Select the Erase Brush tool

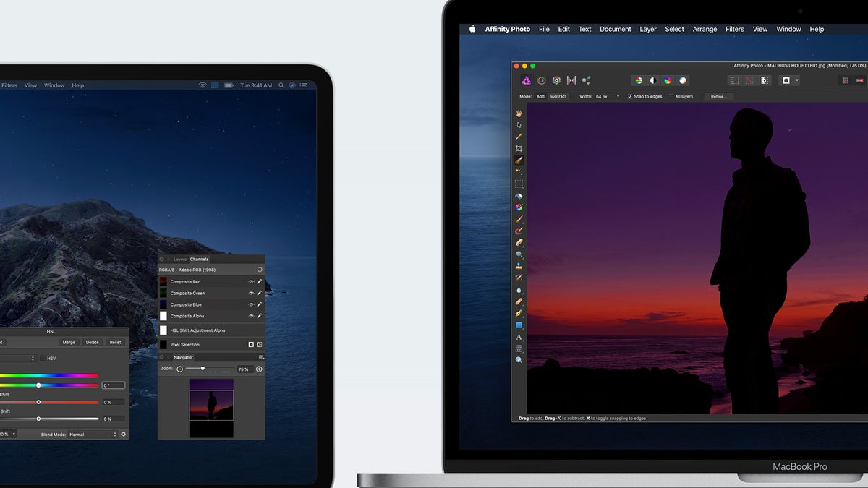tap(519, 243)
